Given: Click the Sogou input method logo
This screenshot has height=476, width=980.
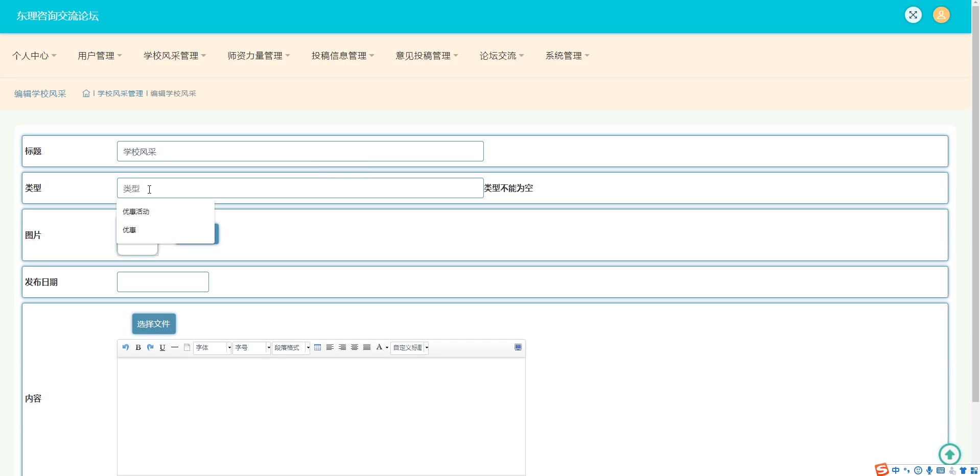Looking at the screenshot, I should point(882,469).
